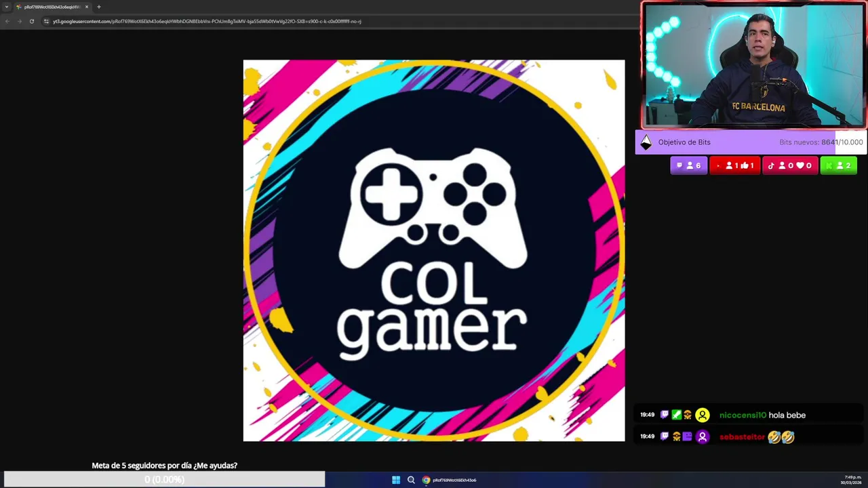Click the nicocensi10 chat username
The image size is (868, 488).
click(743, 415)
